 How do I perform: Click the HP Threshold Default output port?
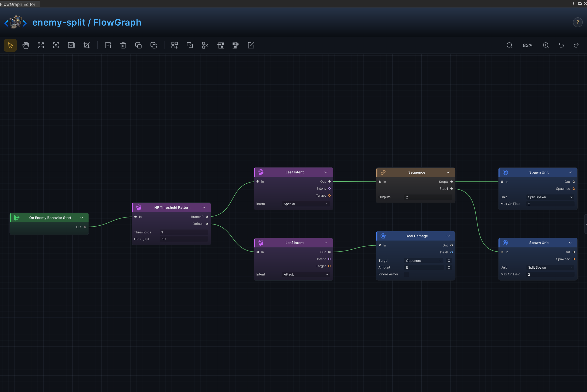point(207,224)
